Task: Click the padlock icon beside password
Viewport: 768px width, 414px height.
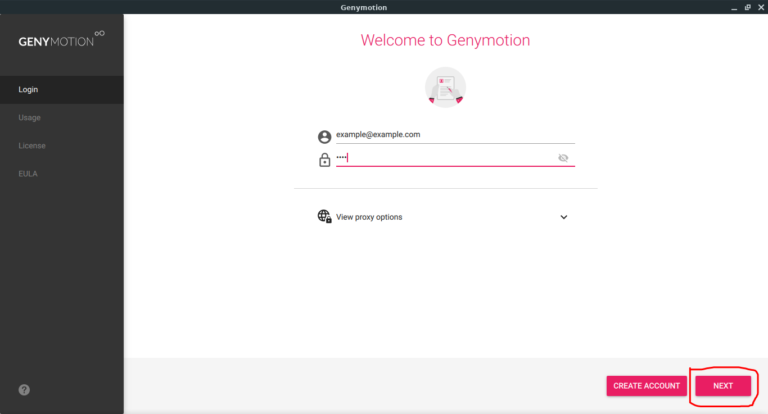Action: [x=324, y=159]
